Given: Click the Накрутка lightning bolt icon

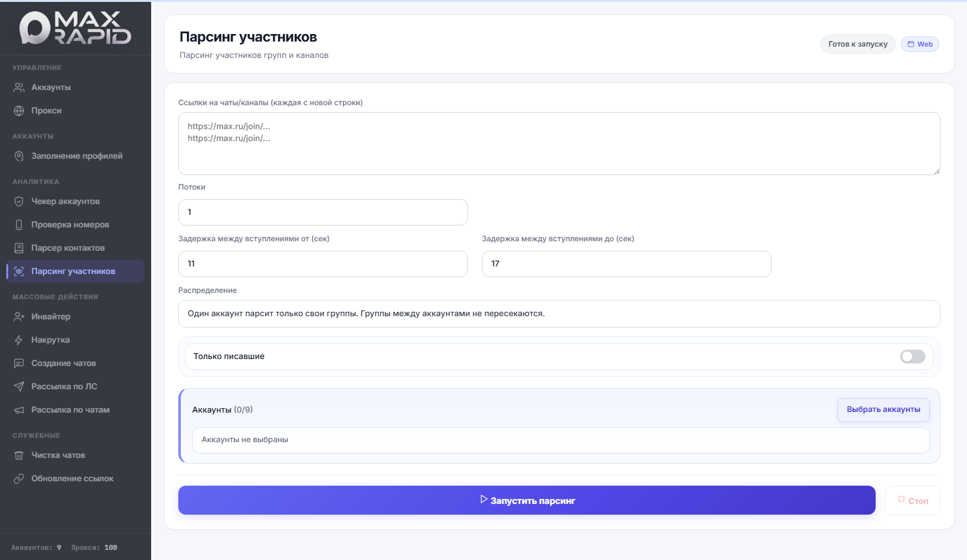Looking at the screenshot, I should click(19, 340).
